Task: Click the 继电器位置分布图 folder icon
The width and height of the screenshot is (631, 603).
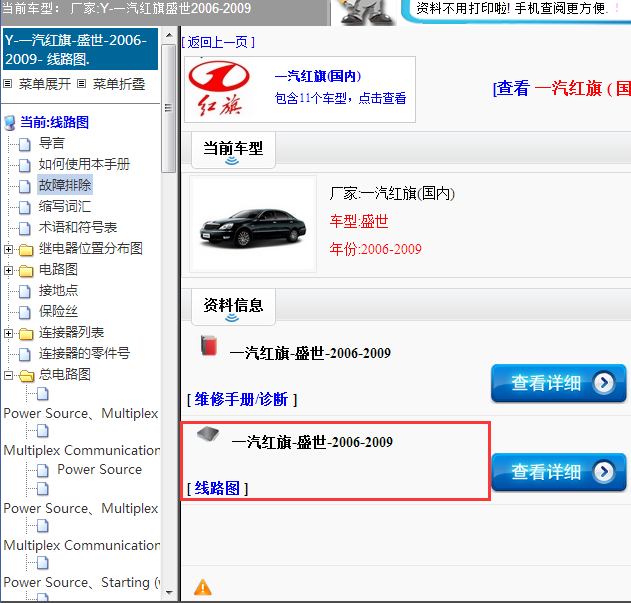Action: click(26, 250)
